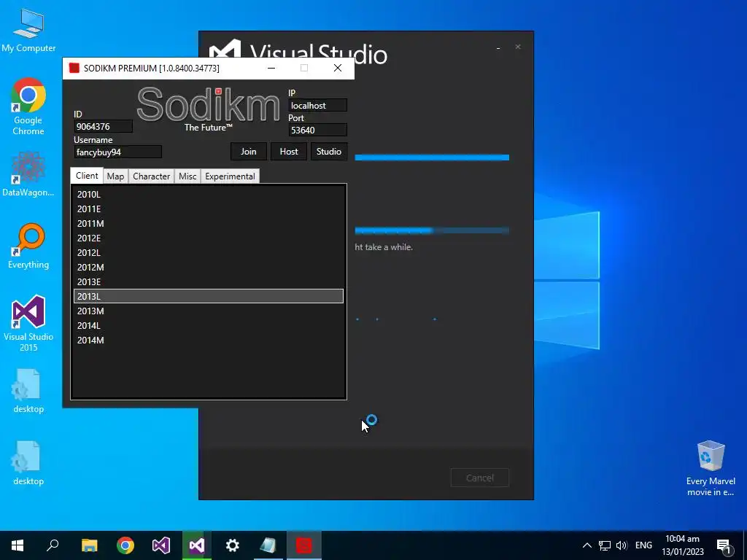
Task: Click the upper installer progress bar
Action: pyautogui.click(x=432, y=157)
